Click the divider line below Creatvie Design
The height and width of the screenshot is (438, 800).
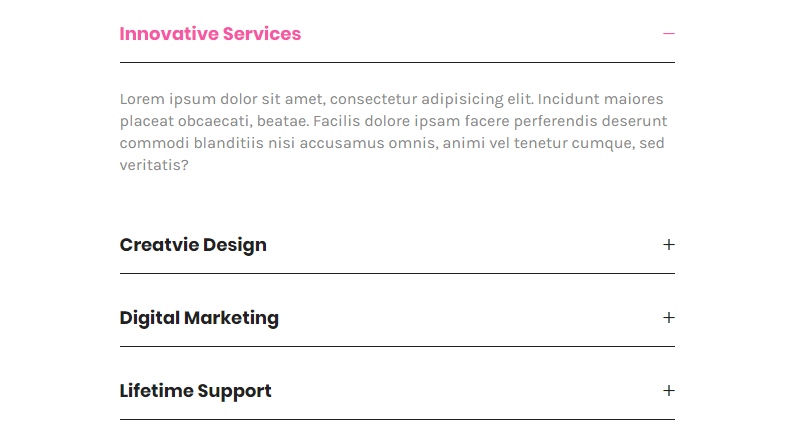(397, 273)
